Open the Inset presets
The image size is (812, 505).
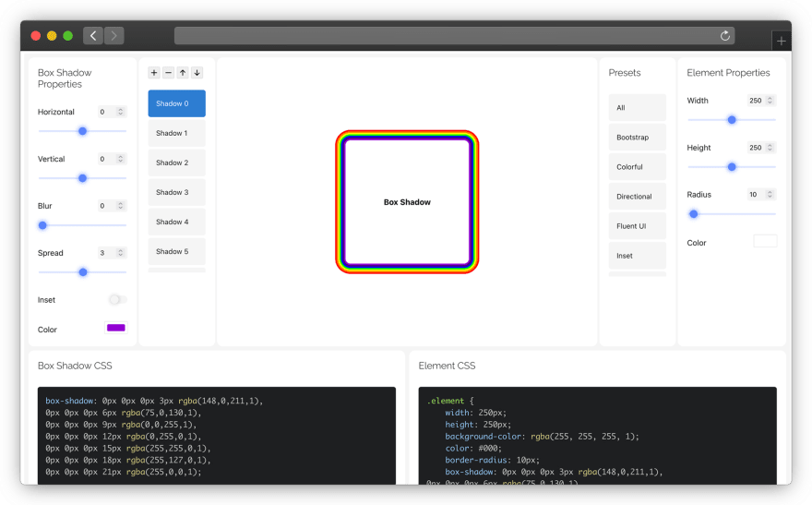pos(637,256)
